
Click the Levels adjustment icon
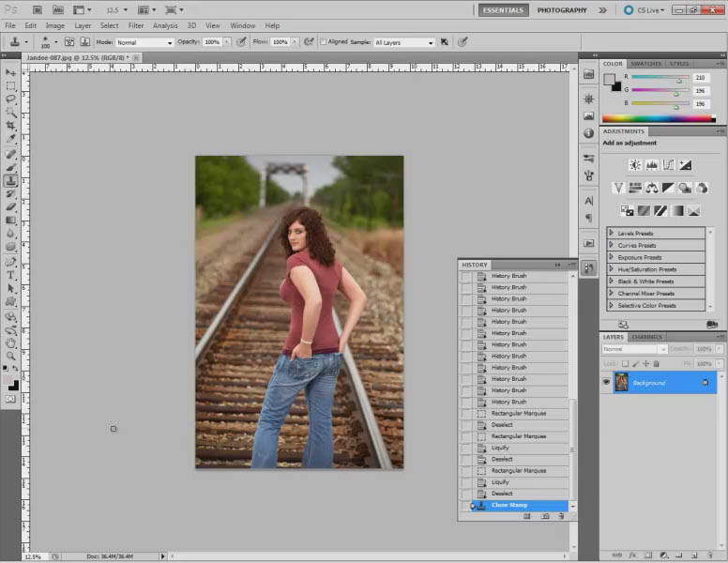point(651,165)
